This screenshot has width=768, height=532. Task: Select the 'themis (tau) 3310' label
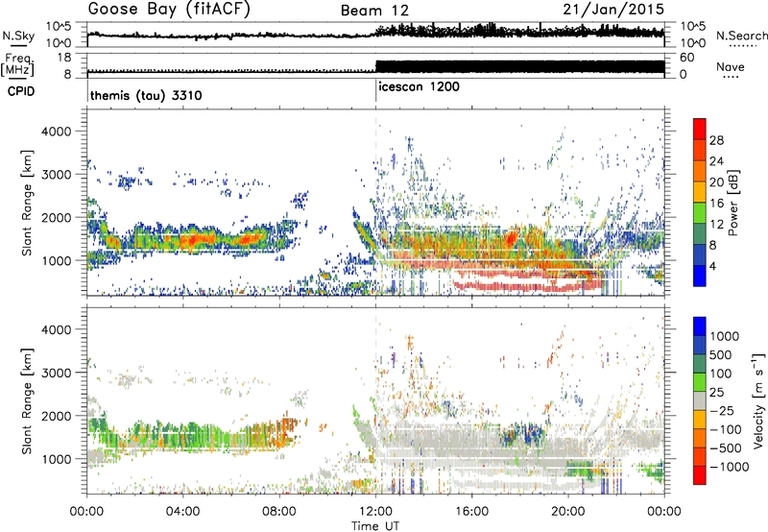(146, 95)
